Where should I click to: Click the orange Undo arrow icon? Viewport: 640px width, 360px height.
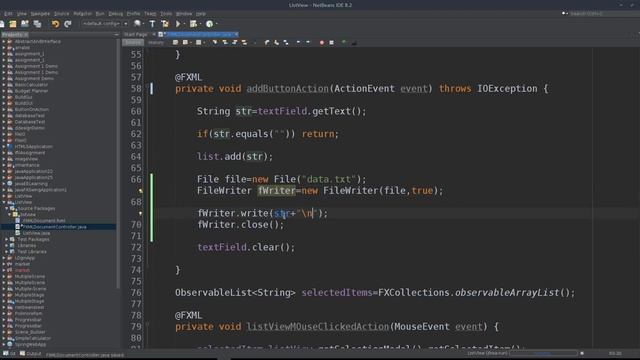pyautogui.click(x=55, y=24)
